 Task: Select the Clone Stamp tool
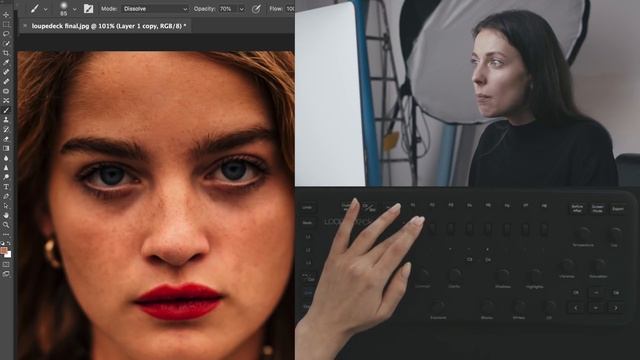pyautogui.click(x=6, y=120)
